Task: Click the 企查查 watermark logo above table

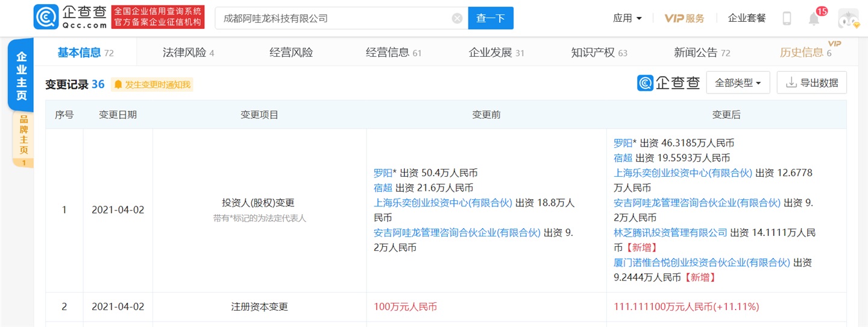Action: [x=668, y=83]
